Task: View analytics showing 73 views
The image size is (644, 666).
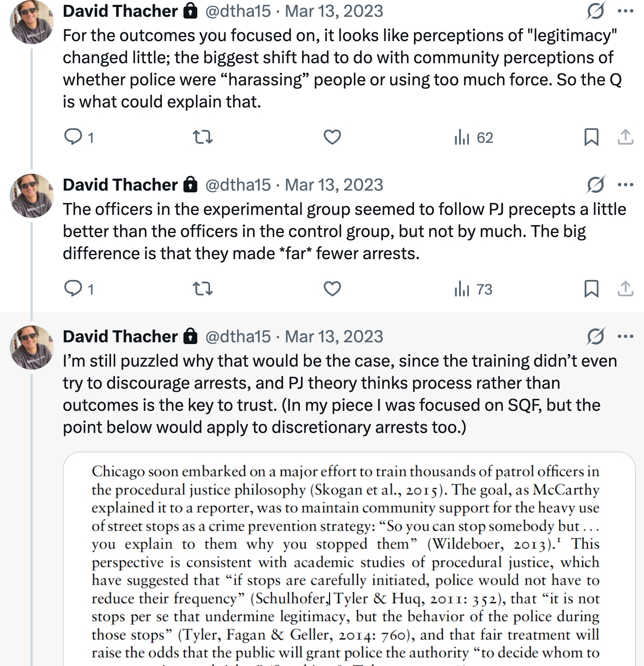Action: point(473,290)
